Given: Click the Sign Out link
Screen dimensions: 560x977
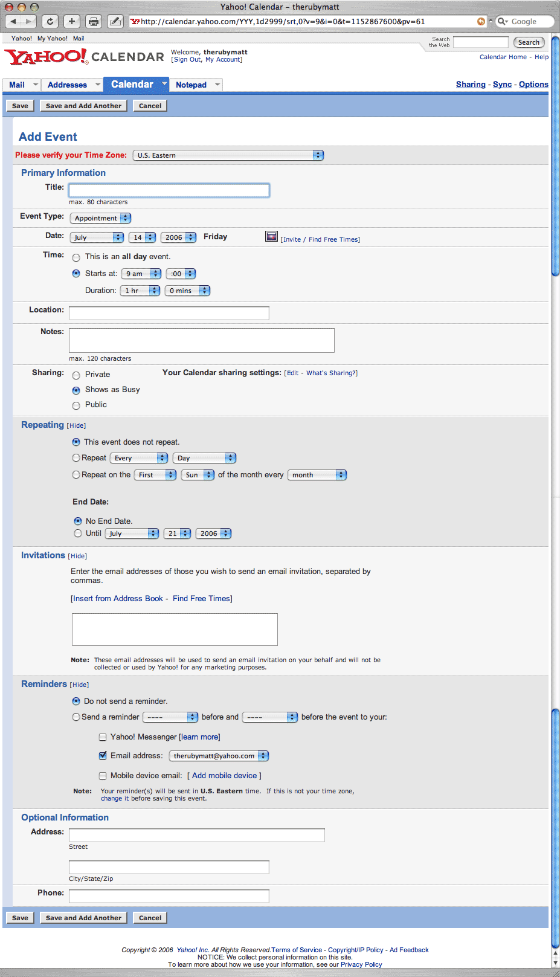Looking at the screenshot, I should click(x=187, y=60).
